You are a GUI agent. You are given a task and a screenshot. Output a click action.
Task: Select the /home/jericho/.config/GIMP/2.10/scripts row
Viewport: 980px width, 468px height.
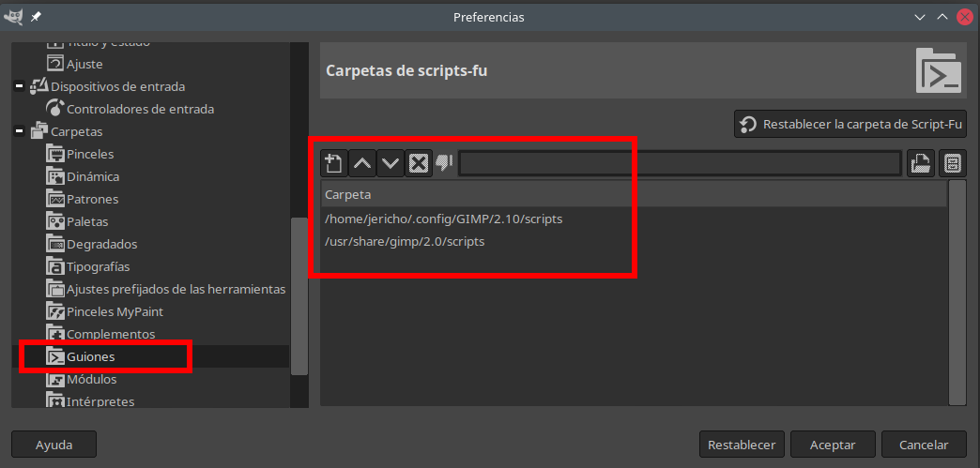point(443,219)
